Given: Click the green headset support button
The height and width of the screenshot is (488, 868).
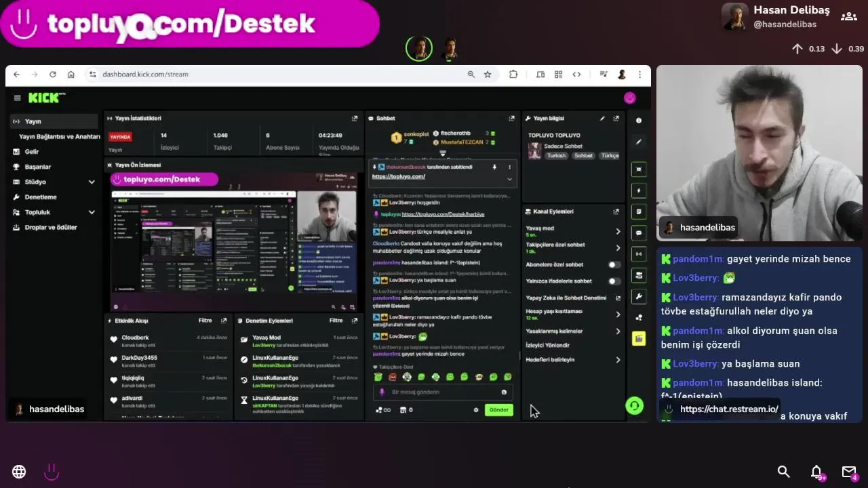Looking at the screenshot, I should [634, 406].
